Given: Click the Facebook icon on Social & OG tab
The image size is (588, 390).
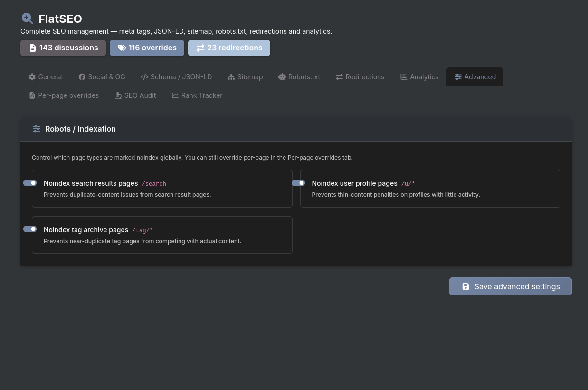Looking at the screenshot, I should pos(82,77).
